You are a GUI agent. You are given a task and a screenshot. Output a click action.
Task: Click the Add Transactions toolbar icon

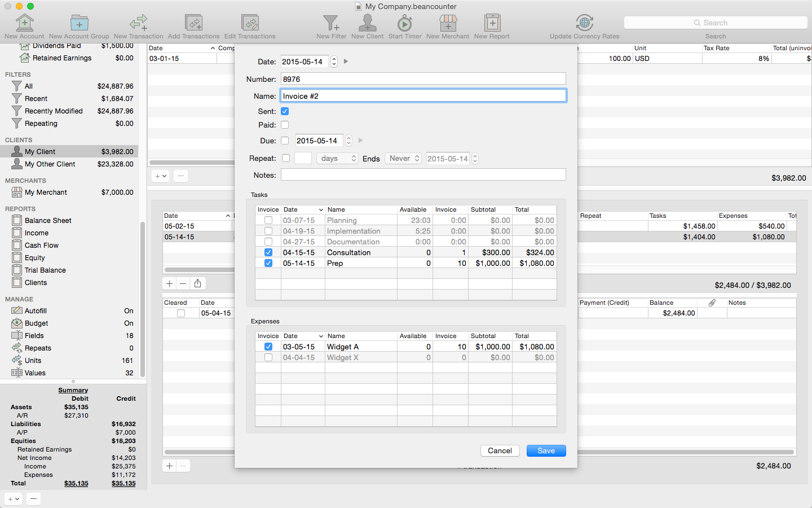coord(193,23)
